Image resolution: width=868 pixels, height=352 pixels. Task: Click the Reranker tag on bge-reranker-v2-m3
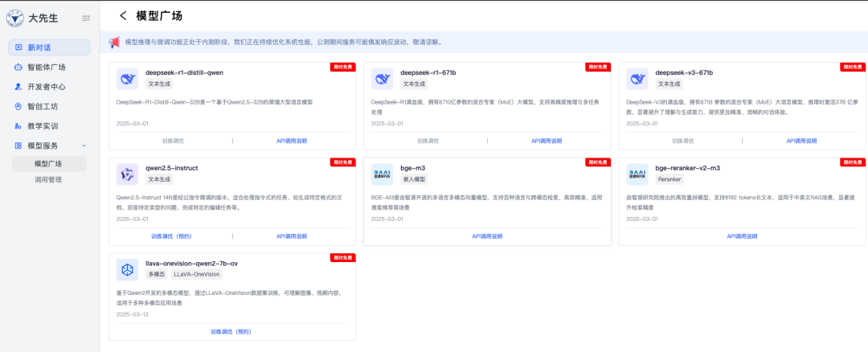(669, 179)
